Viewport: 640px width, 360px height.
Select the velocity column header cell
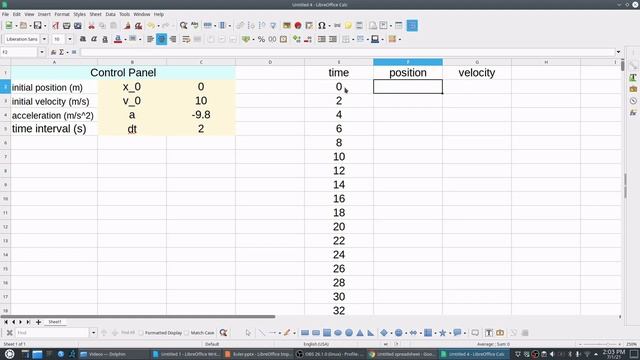pyautogui.click(x=477, y=73)
